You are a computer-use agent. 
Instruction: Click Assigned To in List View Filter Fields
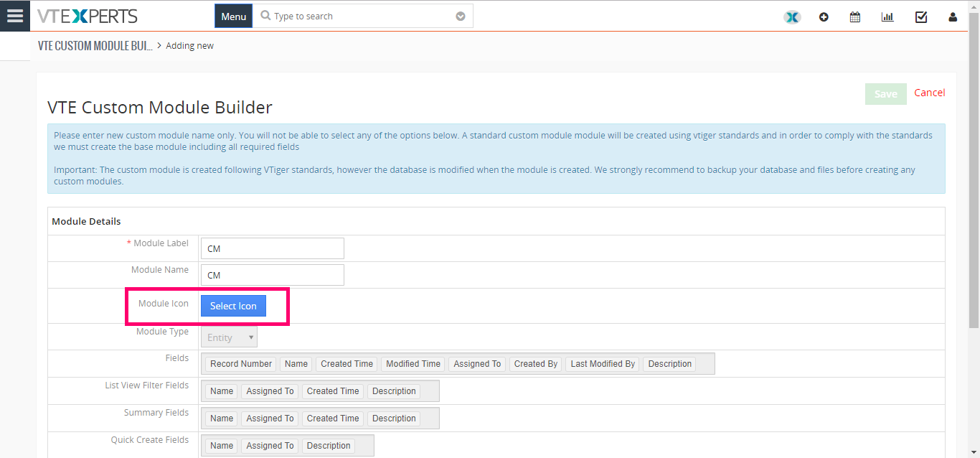[x=270, y=391]
